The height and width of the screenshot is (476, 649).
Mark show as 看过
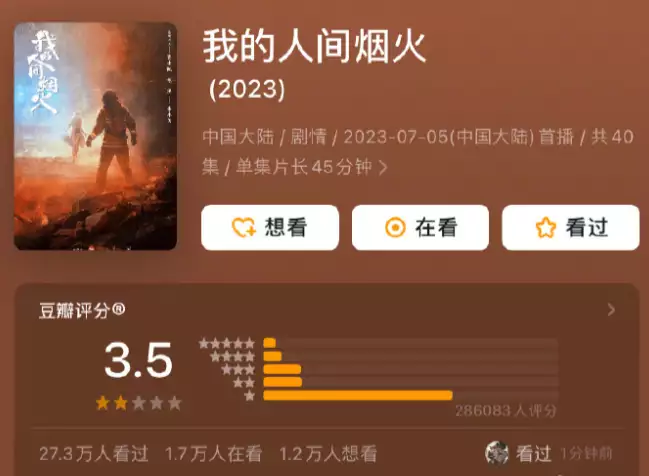tap(571, 228)
